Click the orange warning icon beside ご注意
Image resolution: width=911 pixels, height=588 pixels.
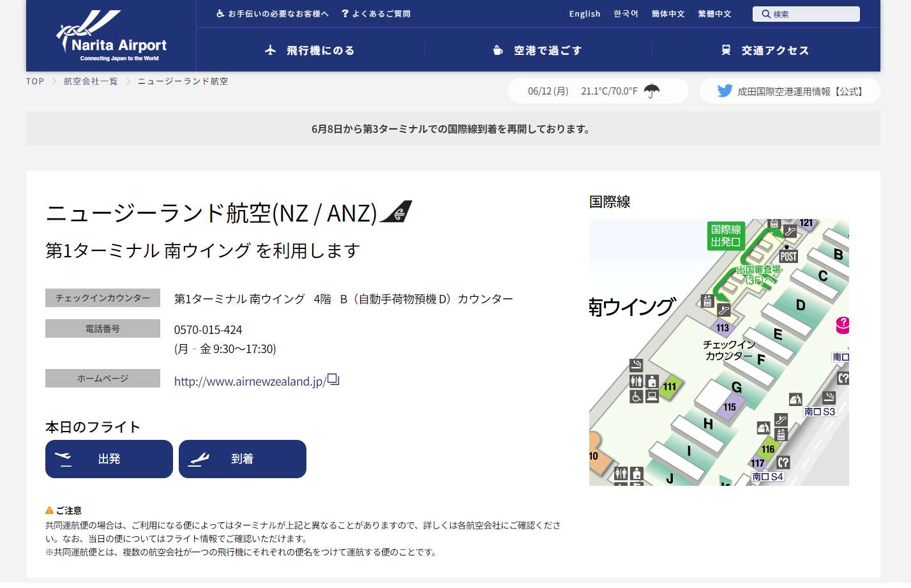(49, 510)
